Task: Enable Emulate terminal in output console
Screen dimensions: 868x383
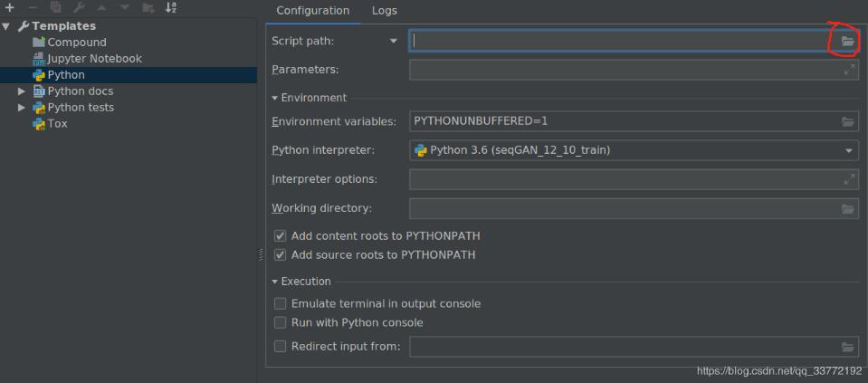Action: [281, 303]
